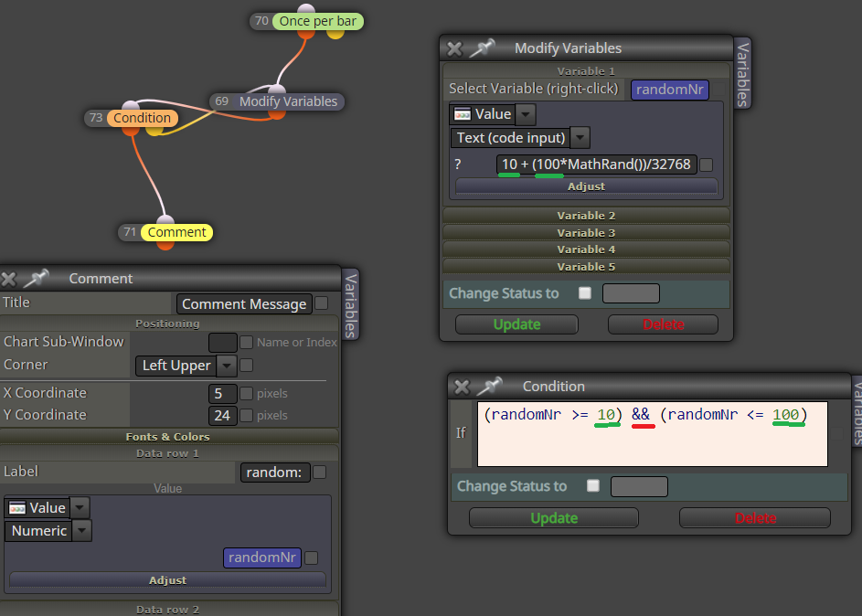Pin the Comment panel
Screen dimensions: 862x616
pos(37,278)
